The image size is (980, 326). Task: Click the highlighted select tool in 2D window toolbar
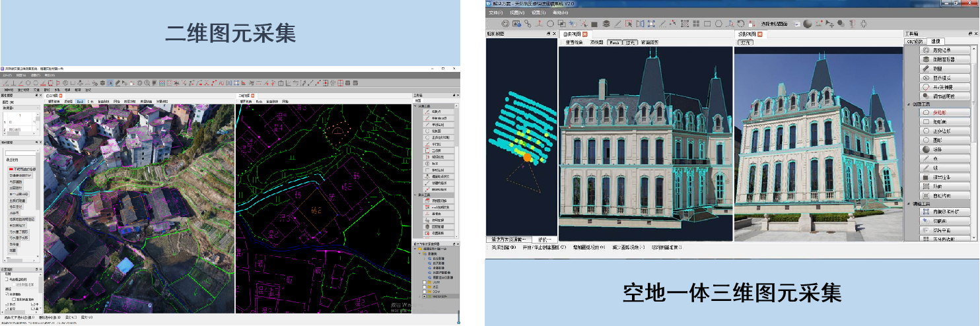[x=110, y=82]
